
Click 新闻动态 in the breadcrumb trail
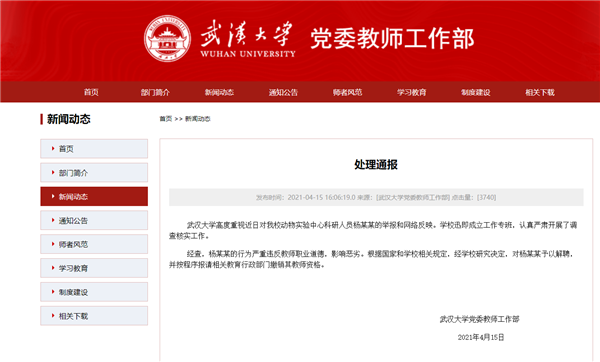point(197,119)
